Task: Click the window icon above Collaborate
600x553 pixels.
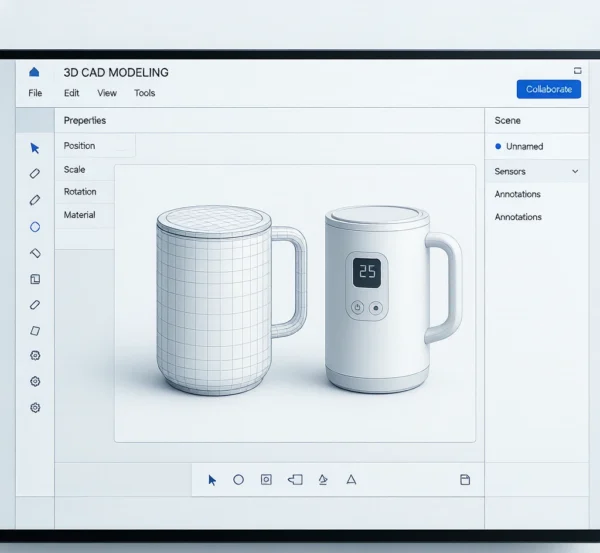Action: click(578, 70)
